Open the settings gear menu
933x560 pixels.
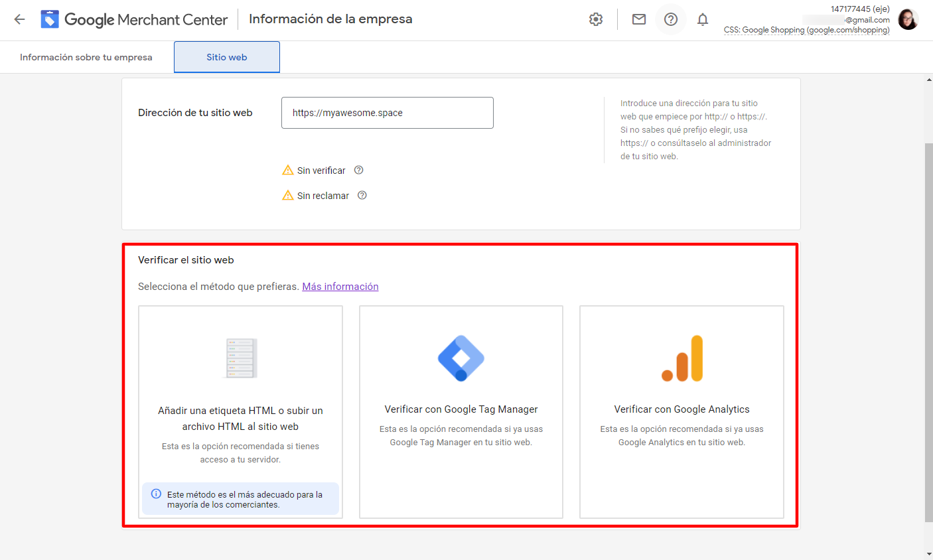tap(596, 19)
